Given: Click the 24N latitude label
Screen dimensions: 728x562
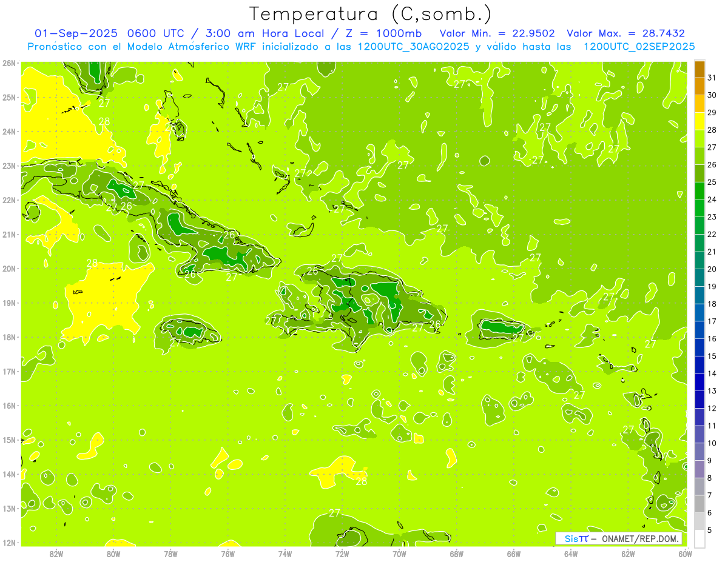Looking at the screenshot, I should 9,132.
